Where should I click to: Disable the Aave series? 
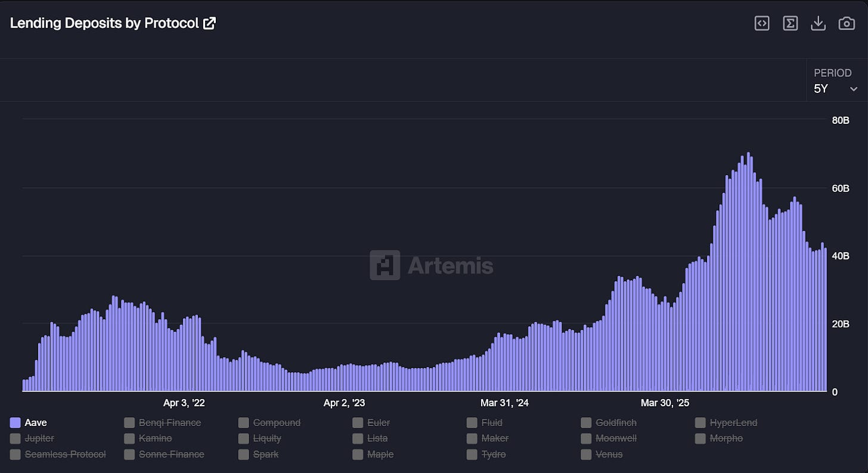pos(35,422)
